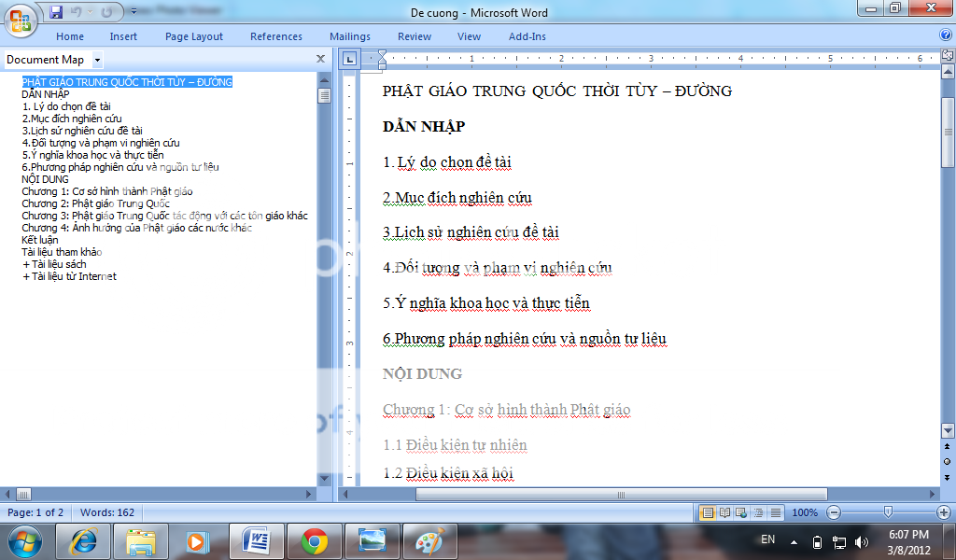Click the tab selector box beside the ruler
The image size is (956, 560).
pos(350,59)
